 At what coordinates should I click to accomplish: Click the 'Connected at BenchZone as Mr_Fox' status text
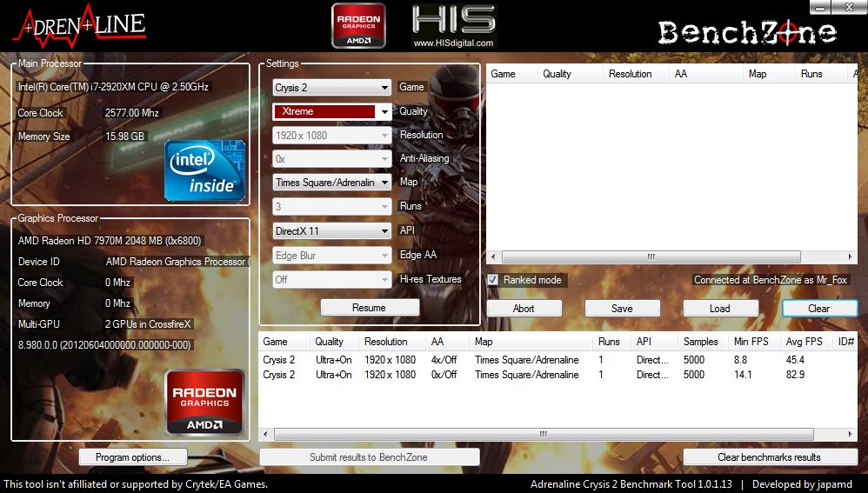coord(771,280)
